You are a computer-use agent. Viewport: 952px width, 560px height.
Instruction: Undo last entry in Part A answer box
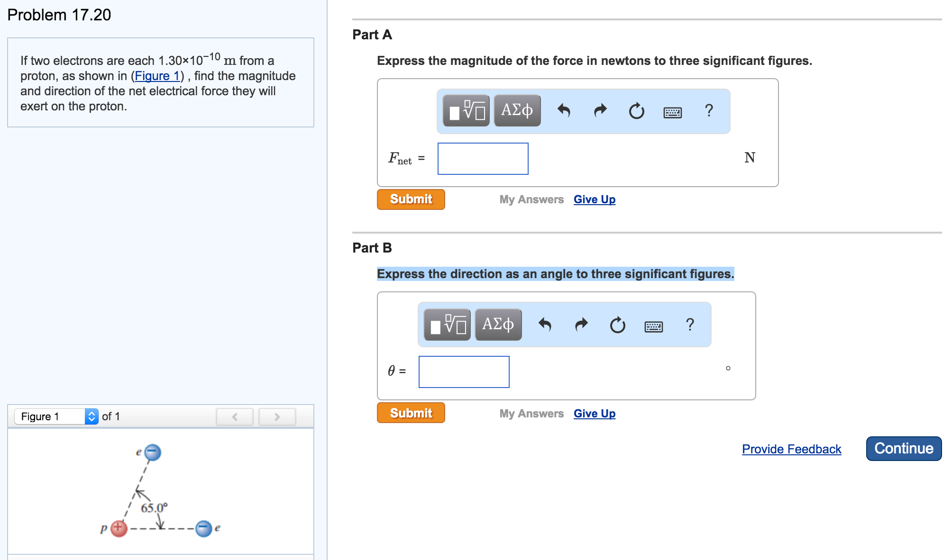tap(564, 110)
